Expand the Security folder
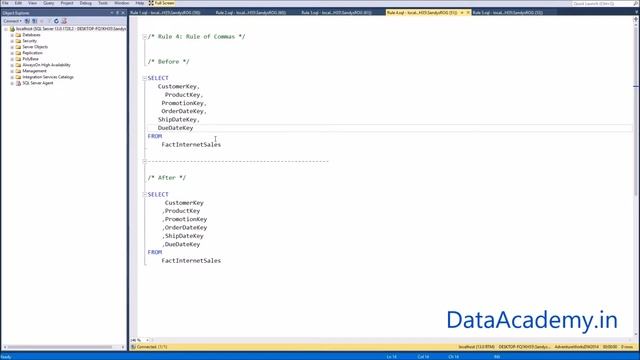640x360 pixels. pos(12,41)
